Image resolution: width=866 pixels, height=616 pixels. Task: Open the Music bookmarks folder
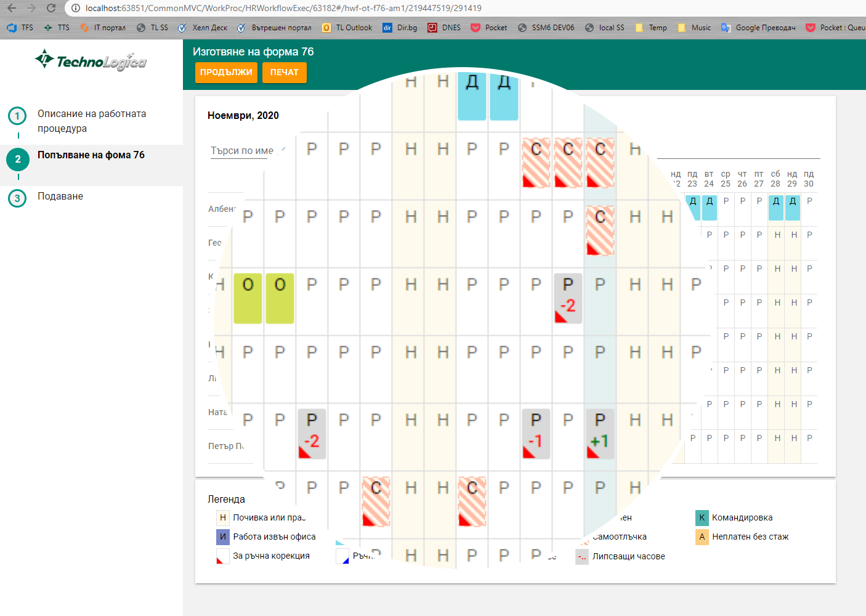(694, 28)
